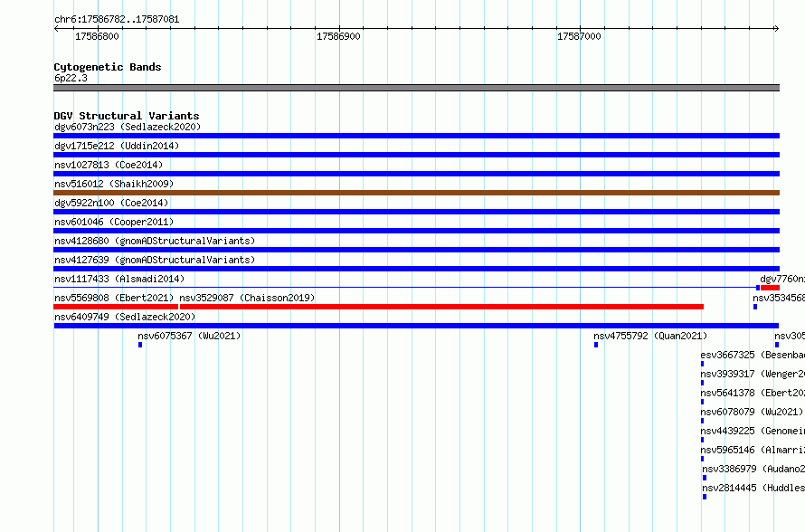The height and width of the screenshot is (532, 805).
Task: Select the nsv4439225 variant label
Action: coord(753,431)
